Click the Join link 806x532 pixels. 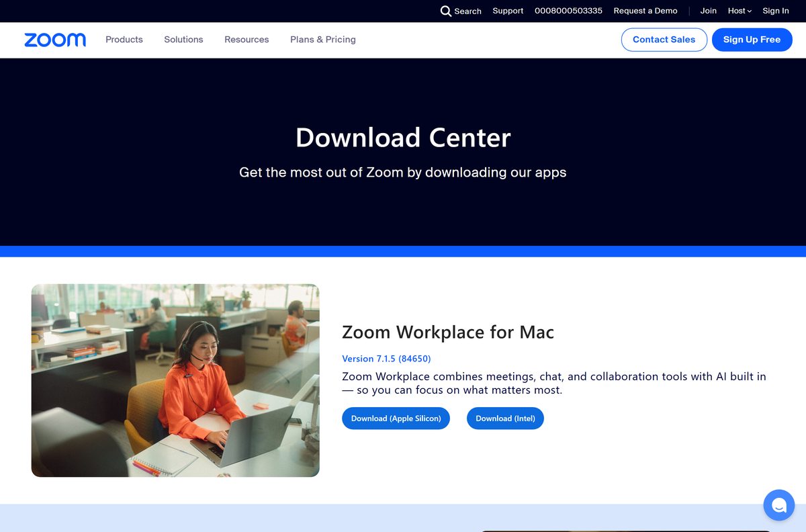709,11
